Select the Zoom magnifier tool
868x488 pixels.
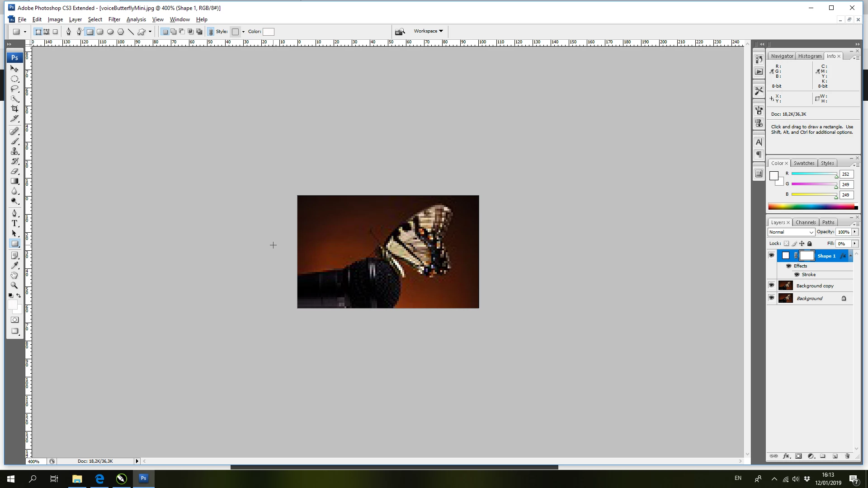tap(14, 286)
